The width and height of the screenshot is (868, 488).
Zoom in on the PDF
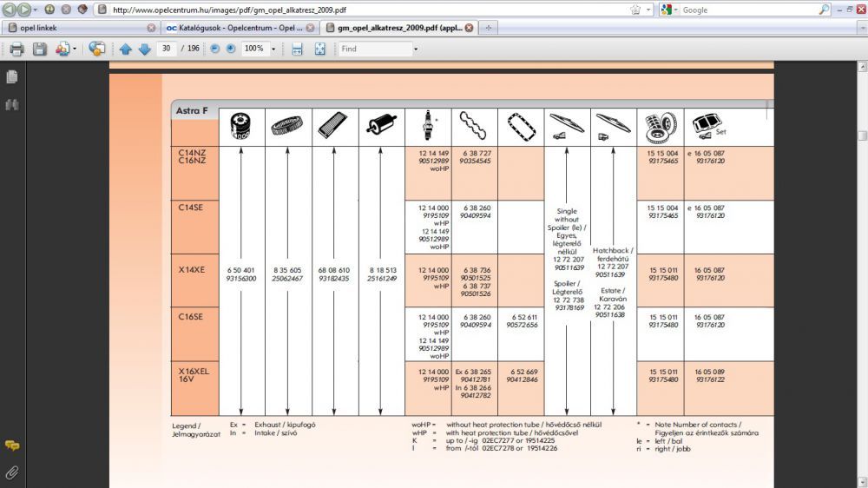click(x=231, y=49)
